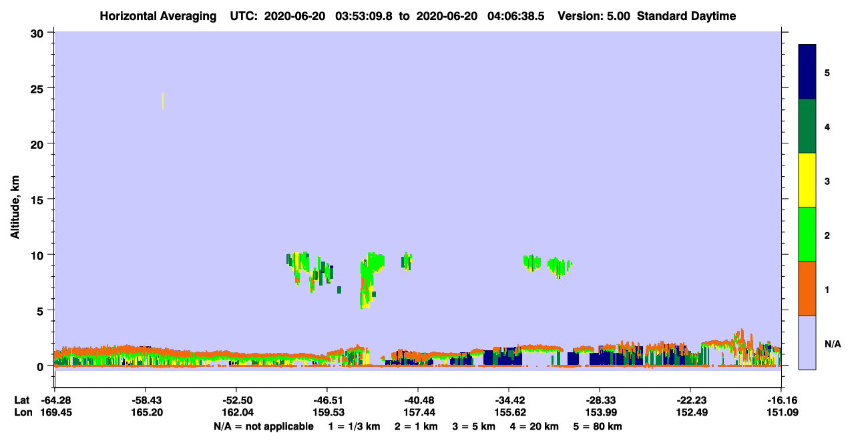Click the 15 altitude tick label

(x=39, y=199)
